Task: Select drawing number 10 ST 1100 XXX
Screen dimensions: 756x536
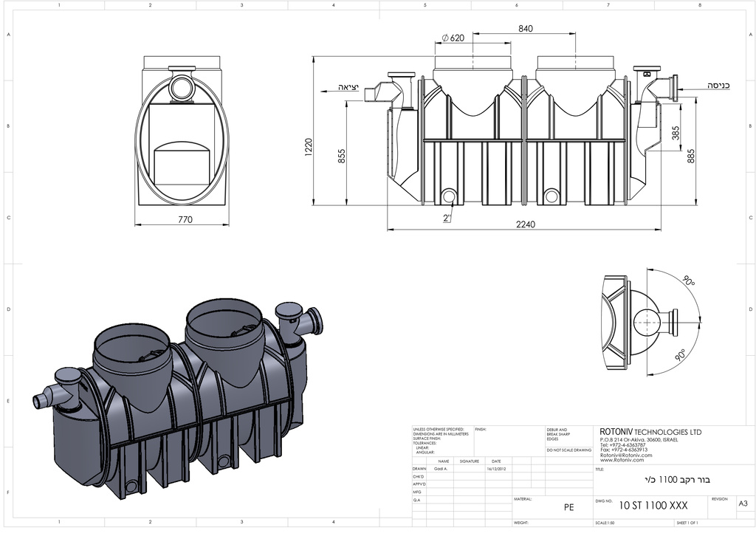Action: 653,506
